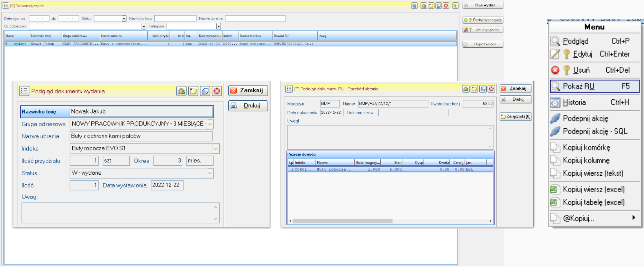Click the Dowód RU column header

[295, 36]
